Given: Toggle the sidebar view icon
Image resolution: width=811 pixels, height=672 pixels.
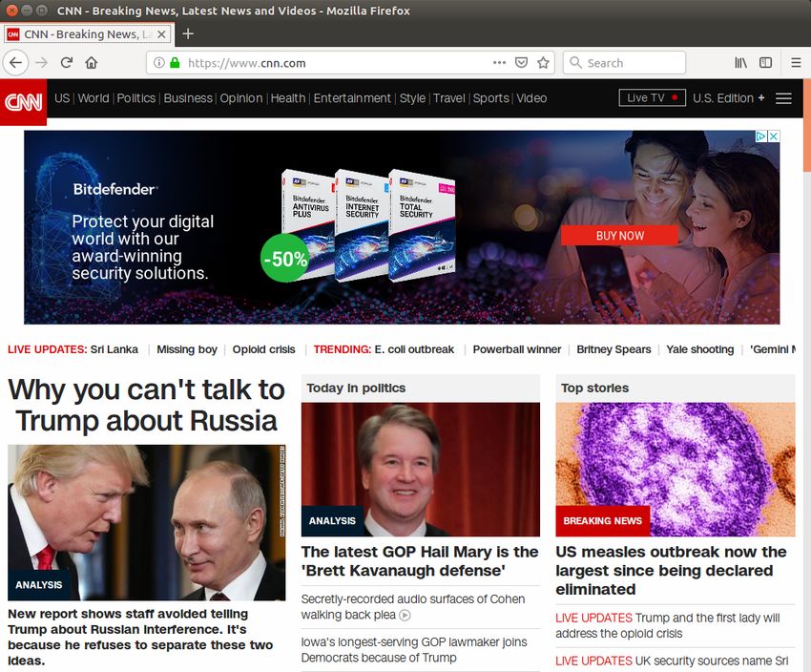Looking at the screenshot, I should point(765,63).
